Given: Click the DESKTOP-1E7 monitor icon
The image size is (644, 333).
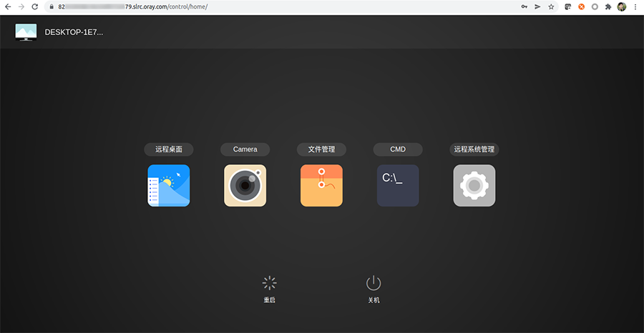Looking at the screenshot, I should [26, 32].
